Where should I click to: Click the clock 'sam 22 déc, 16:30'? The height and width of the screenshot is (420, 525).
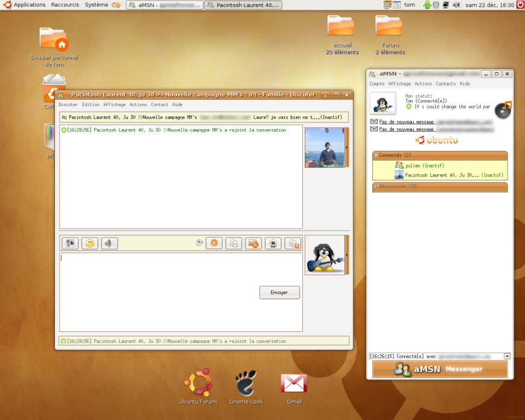click(x=489, y=5)
